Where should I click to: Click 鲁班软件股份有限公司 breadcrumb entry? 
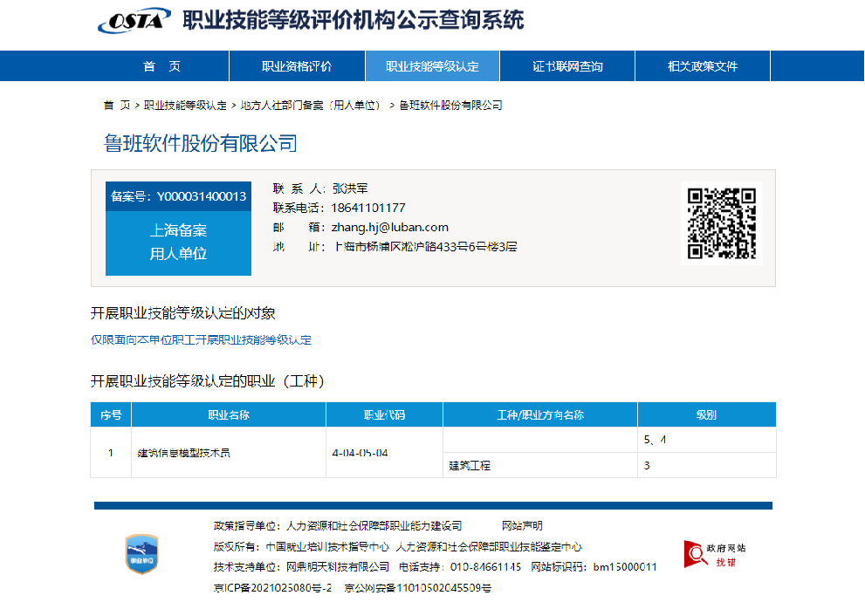pyautogui.click(x=450, y=106)
